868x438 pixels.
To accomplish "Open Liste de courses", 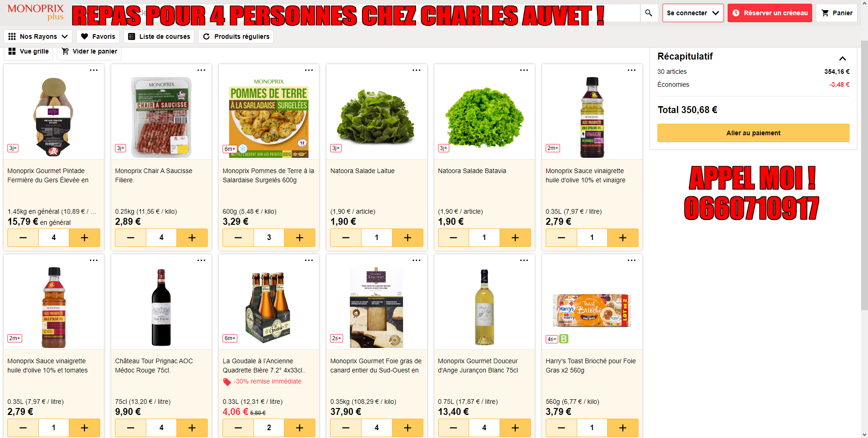I will click(x=159, y=36).
